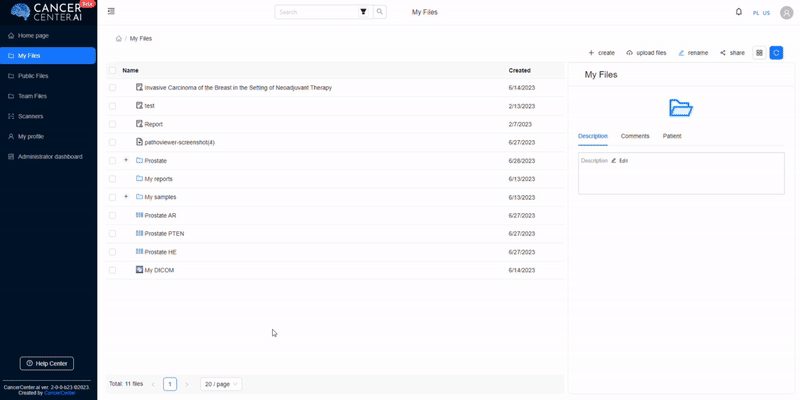This screenshot has width=800, height=400.
Task: Click into the Search field
Action: [x=317, y=12]
